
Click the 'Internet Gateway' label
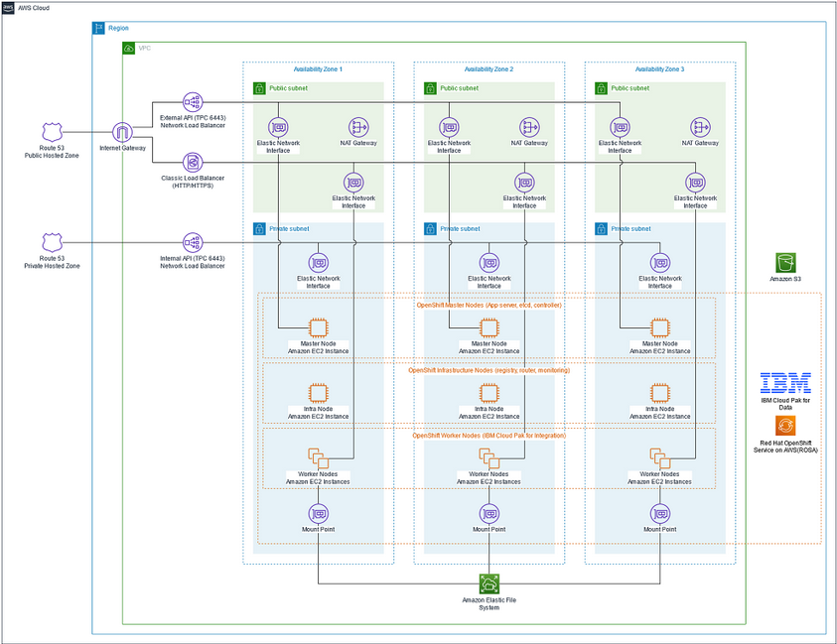pyautogui.click(x=122, y=148)
